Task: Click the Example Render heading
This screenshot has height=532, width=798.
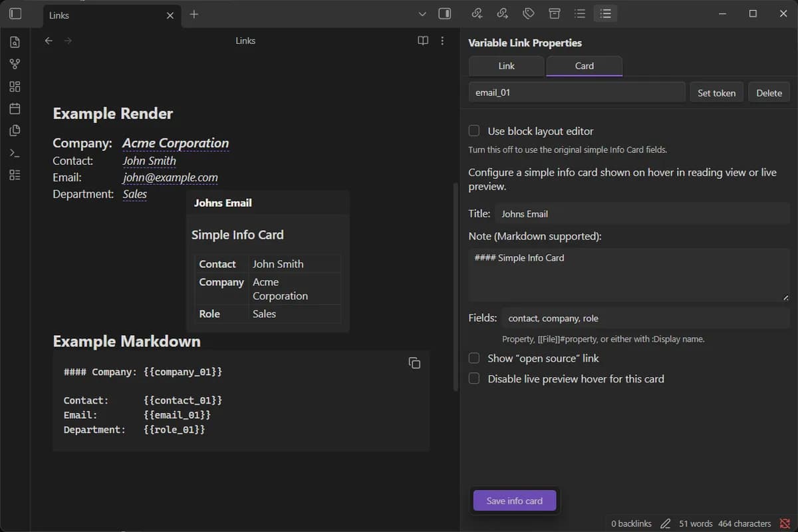Action: click(112, 113)
